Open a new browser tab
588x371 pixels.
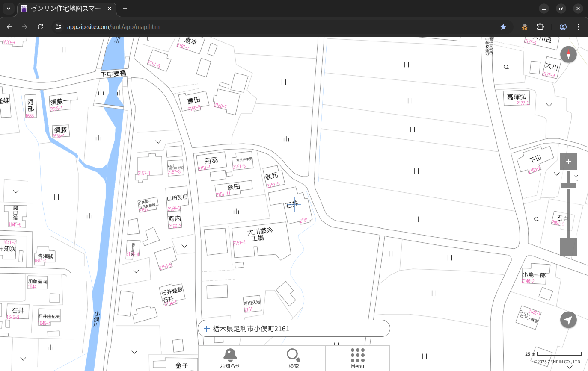125,9
